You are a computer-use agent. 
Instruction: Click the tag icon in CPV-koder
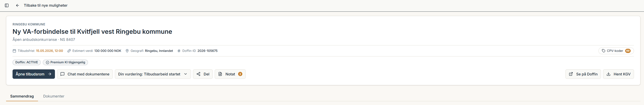pyautogui.click(x=603, y=51)
